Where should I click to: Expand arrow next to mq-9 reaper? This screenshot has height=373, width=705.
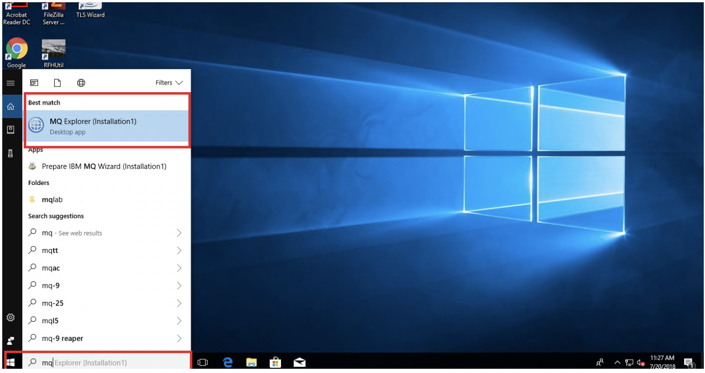[x=179, y=338]
